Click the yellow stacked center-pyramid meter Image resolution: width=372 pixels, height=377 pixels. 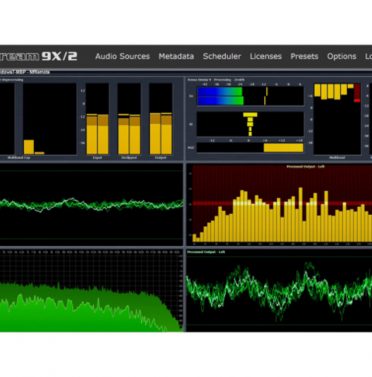pos(250,124)
